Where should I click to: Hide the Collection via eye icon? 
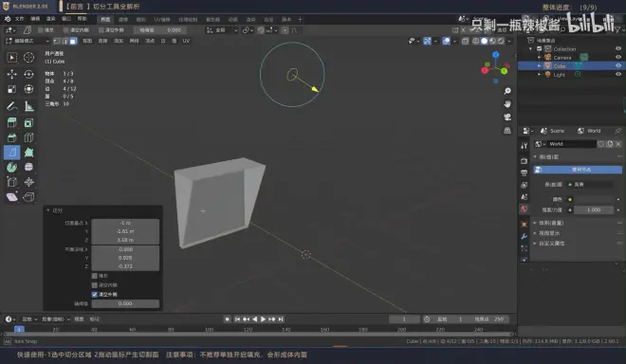pyautogui.click(x=618, y=48)
